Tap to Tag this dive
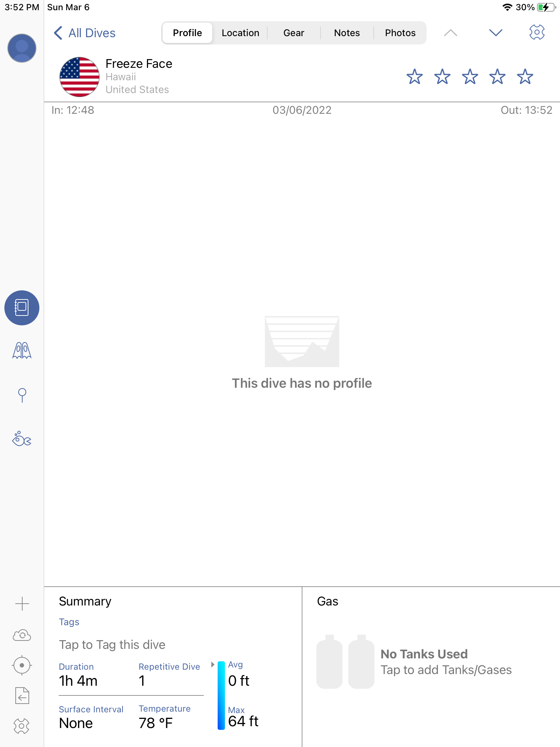 coord(112,645)
